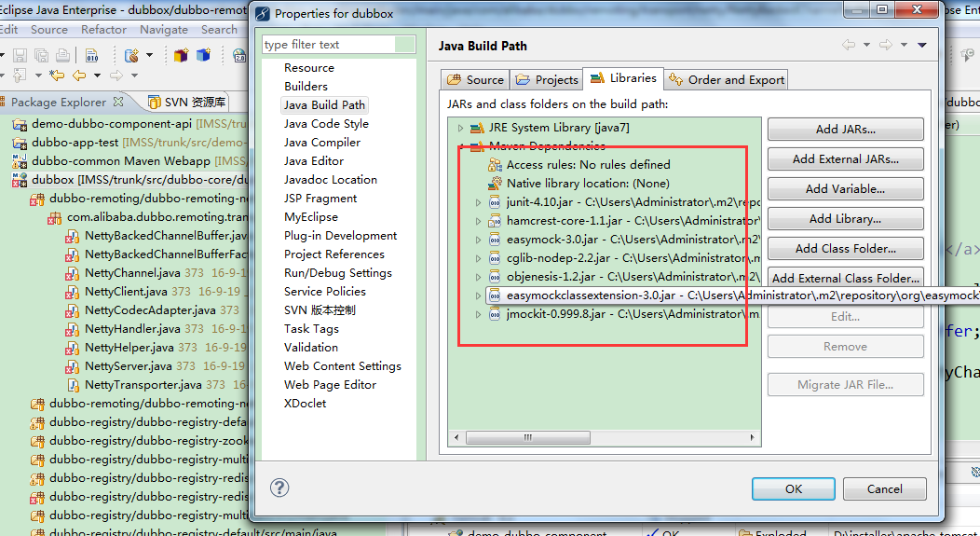
Task: Click the multicolor cube new-project icon
Action: (x=182, y=56)
